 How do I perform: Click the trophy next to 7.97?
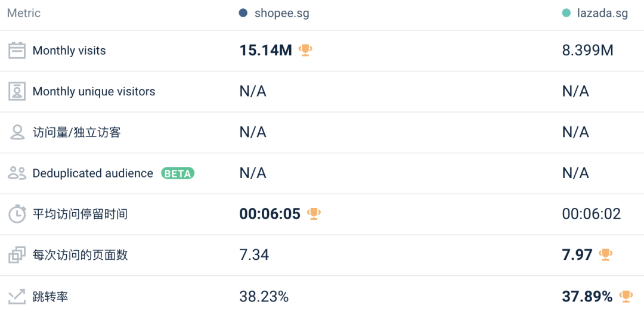click(x=606, y=254)
